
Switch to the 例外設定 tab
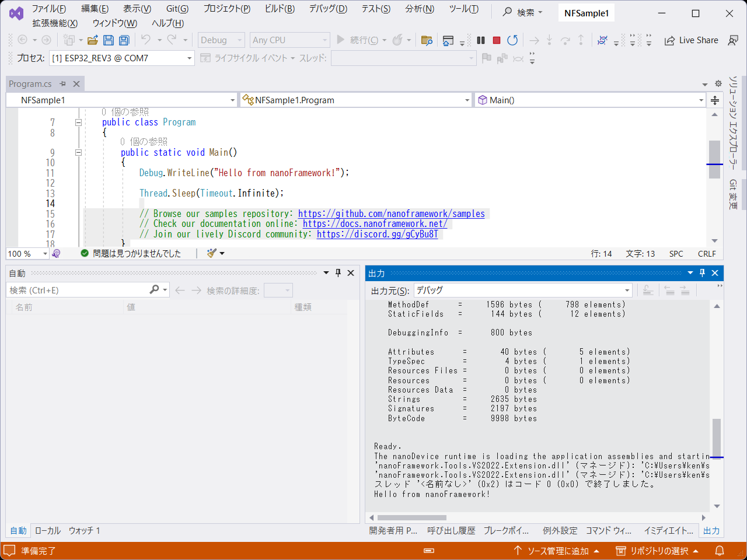[x=560, y=531]
